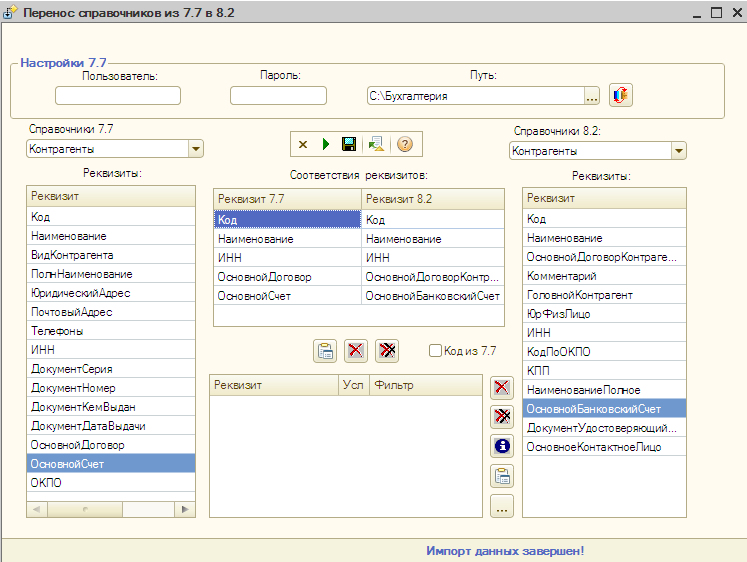
Task: Select 'ДокументНомер' in 7.7 list
Action: [111, 388]
